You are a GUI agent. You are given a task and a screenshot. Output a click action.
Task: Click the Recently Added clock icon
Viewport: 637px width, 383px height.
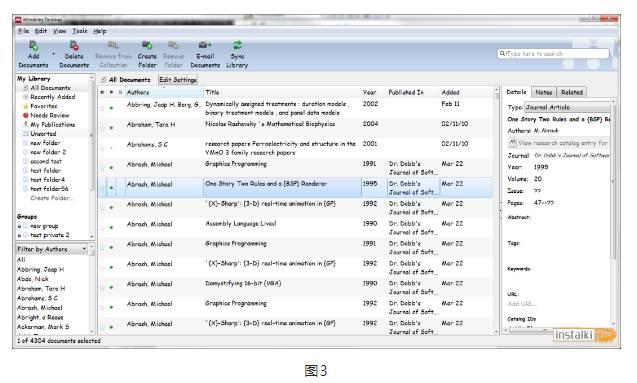coord(26,97)
